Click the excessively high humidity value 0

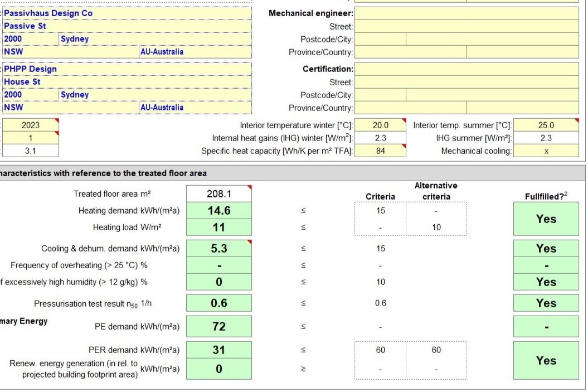click(x=219, y=282)
